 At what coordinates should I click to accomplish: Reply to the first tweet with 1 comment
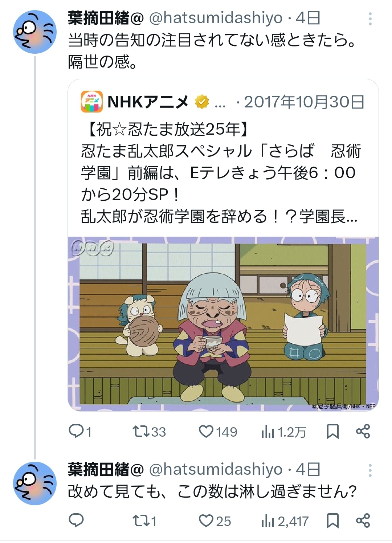pos(80,432)
